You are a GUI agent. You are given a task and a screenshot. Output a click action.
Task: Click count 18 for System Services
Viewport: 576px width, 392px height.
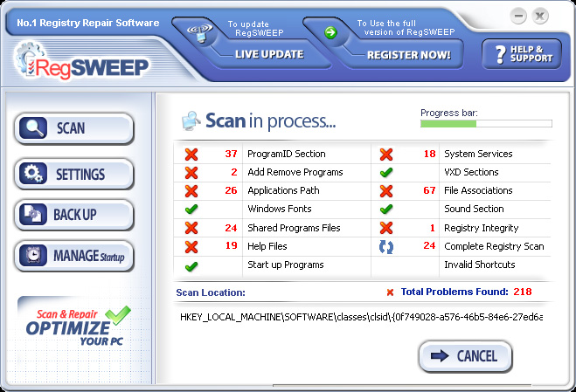point(429,154)
